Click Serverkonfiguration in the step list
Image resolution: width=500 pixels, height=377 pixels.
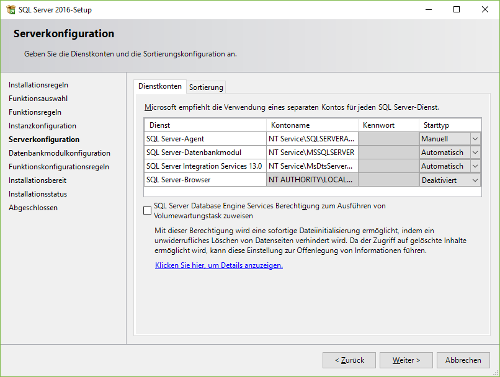coord(44,139)
